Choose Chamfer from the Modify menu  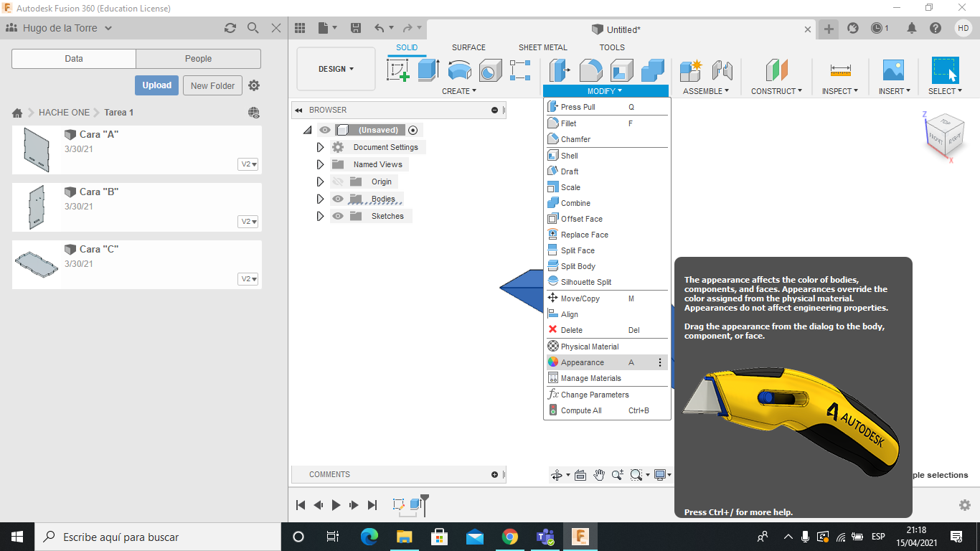606,139
